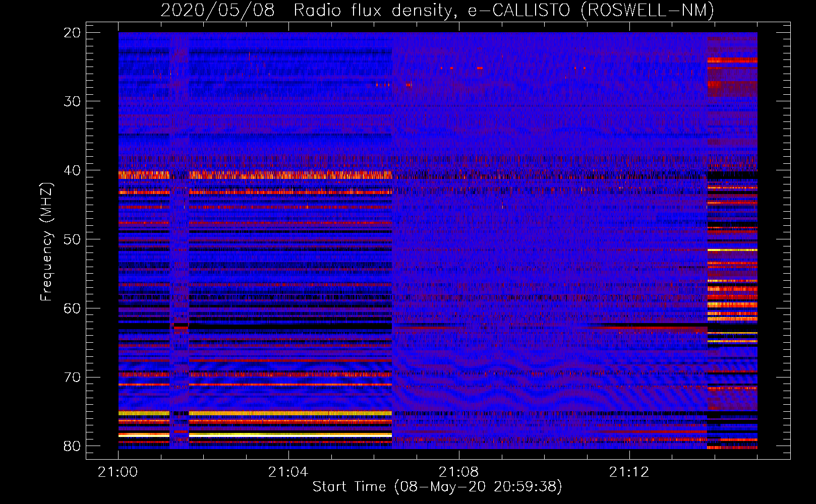Click the '80' frequency tick label
This screenshot has height=504, width=816.
point(72,446)
